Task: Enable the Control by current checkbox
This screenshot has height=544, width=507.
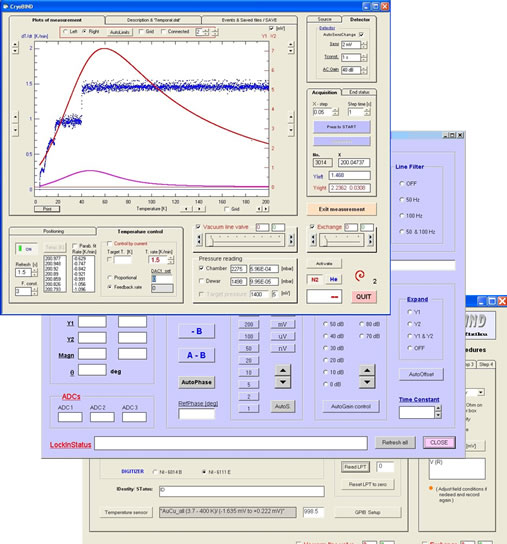Action: [109, 244]
